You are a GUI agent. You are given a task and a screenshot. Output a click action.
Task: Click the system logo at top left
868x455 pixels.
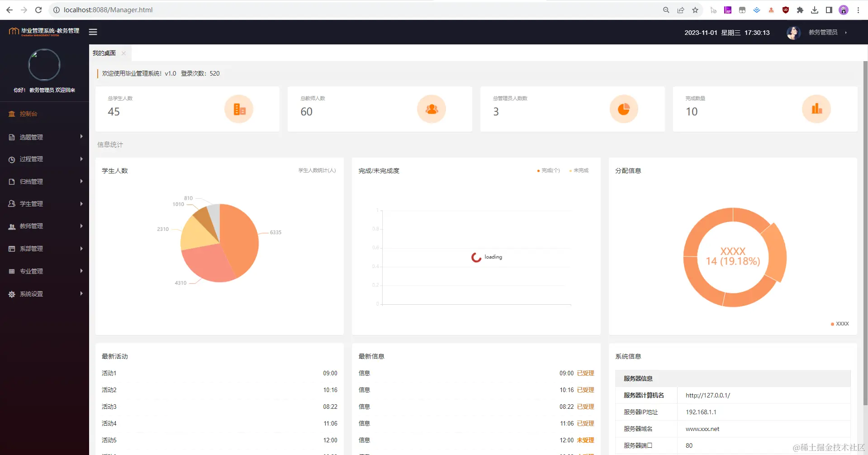click(x=44, y=31)
